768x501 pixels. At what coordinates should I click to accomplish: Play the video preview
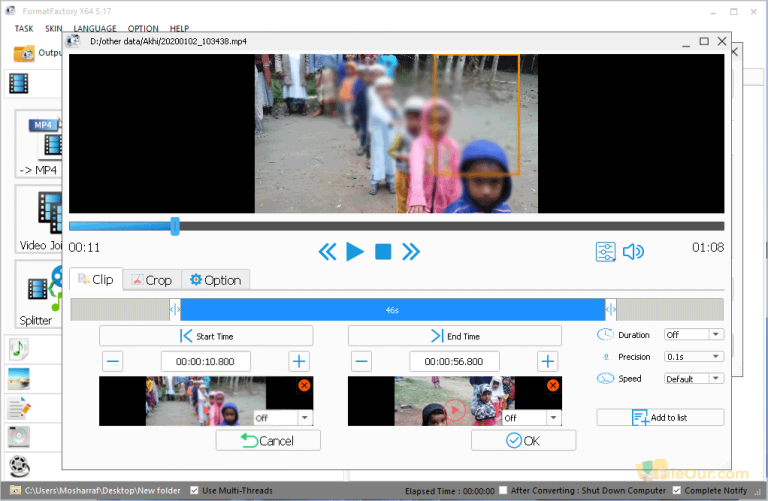(x=355, y=251)
